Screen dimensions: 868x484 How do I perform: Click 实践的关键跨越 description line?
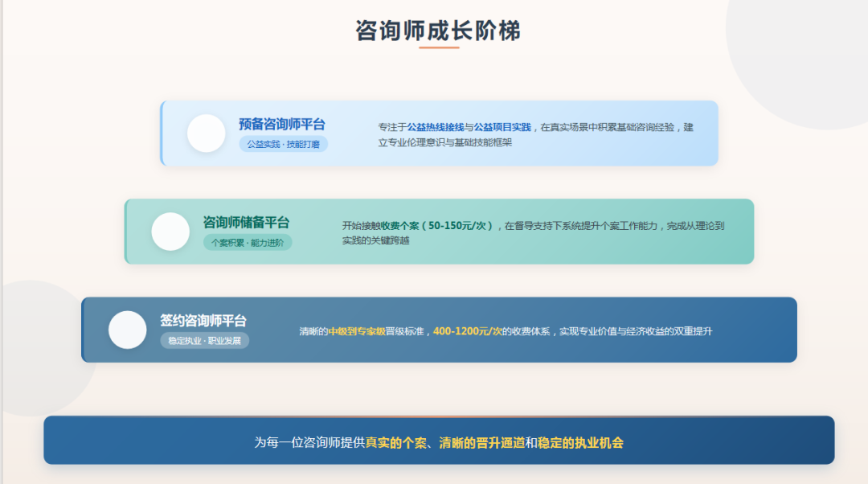376,240
